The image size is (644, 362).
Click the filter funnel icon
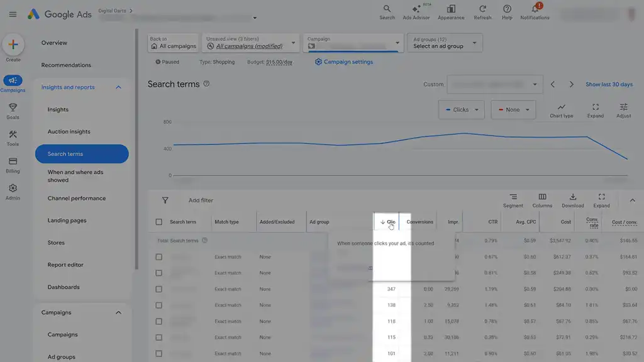[x=165, y=200]
